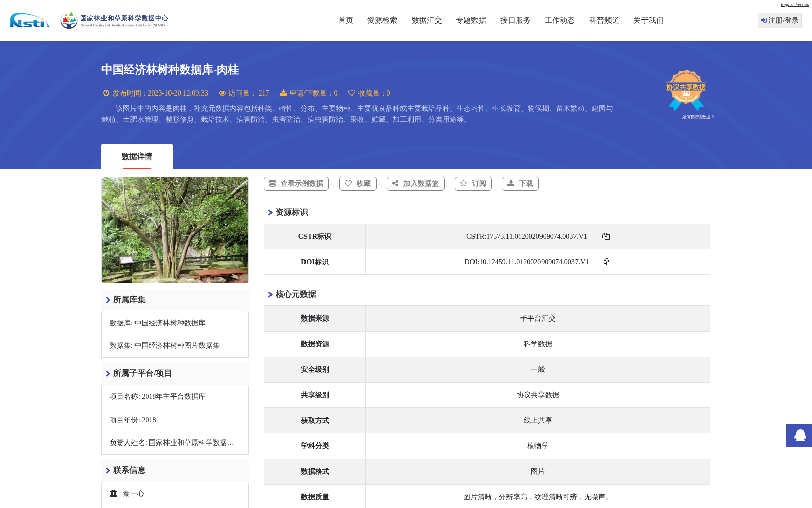Click the 国家林业和草原科学数据中心 logo

pos(114,20)
